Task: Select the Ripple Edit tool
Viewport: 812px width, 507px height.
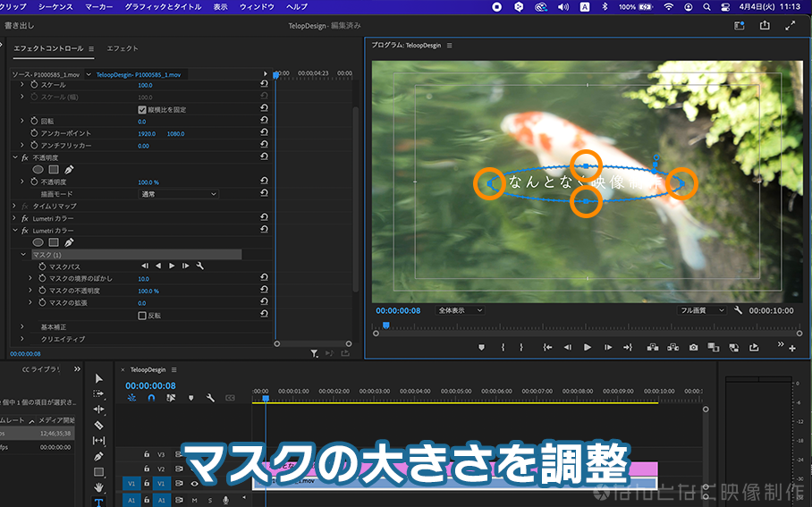Action: [x=98, y=410]
